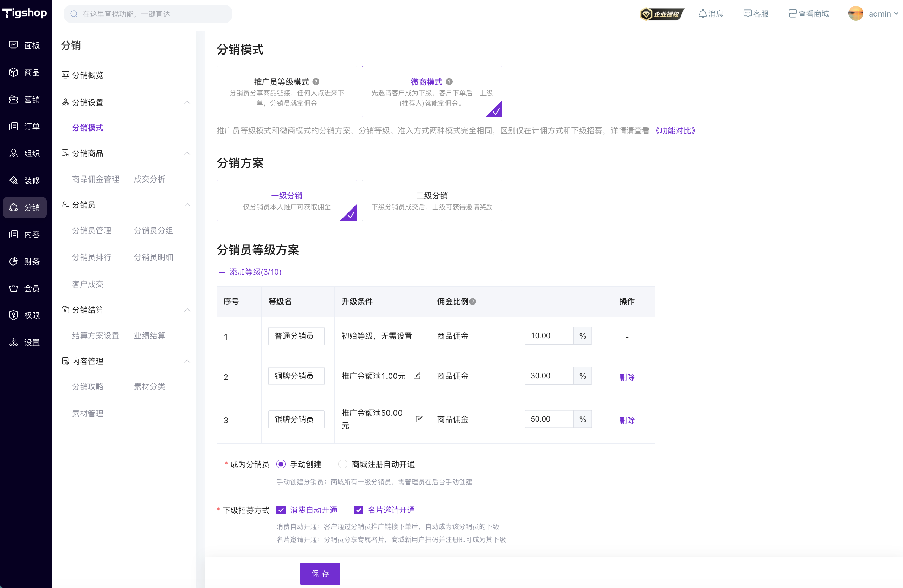Select the 商城注册自动开通 radio button

tap(342, 464)
